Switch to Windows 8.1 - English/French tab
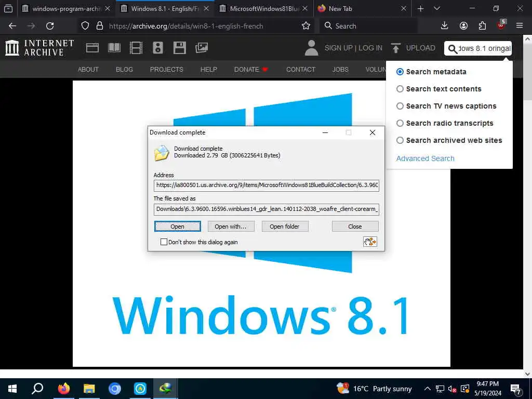This screenshot has width=532, height=399. coord(165,9)
